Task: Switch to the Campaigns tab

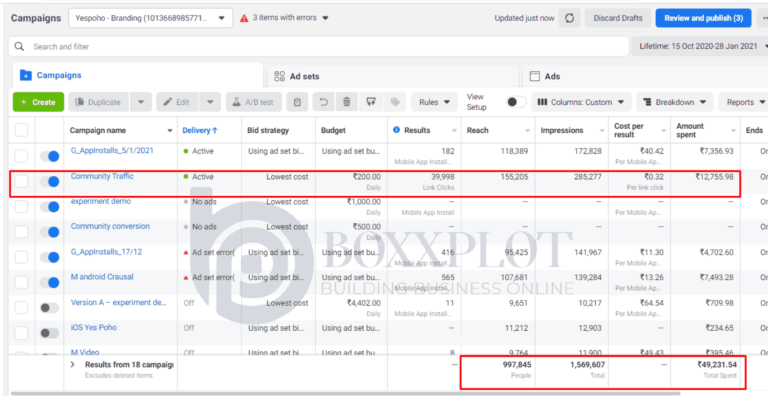Action: [137, 75]
